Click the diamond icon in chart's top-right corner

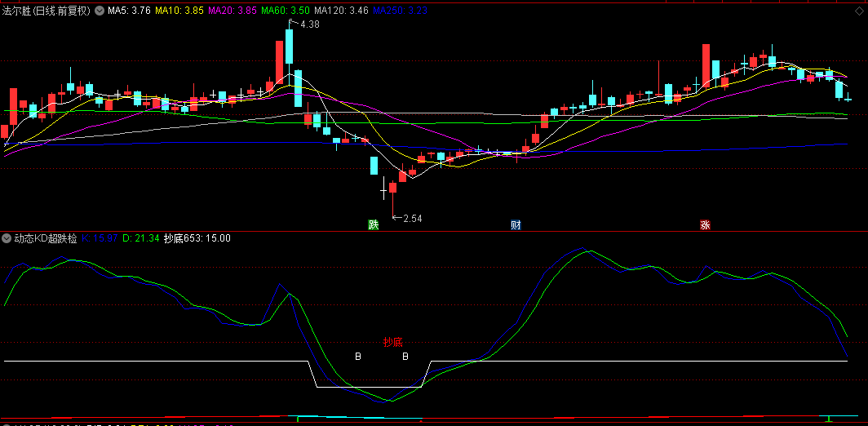click(860, 10)
